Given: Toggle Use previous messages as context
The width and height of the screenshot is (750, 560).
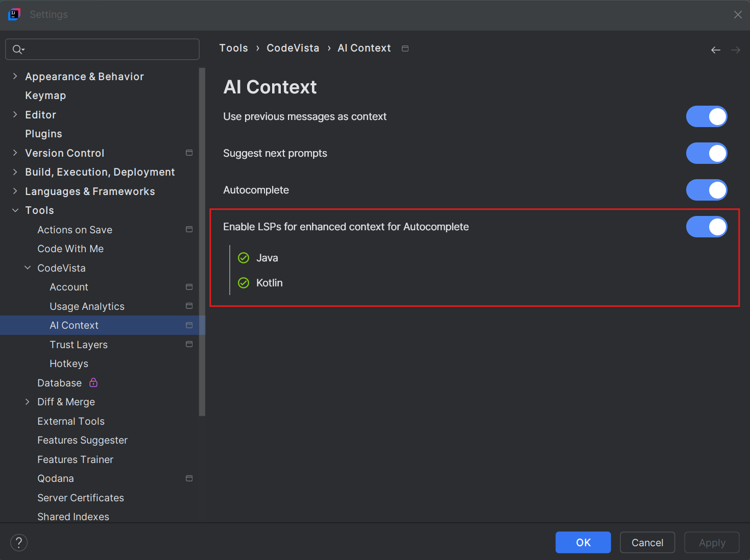Looking at the screenshot, I should click(x=707, y=116).
